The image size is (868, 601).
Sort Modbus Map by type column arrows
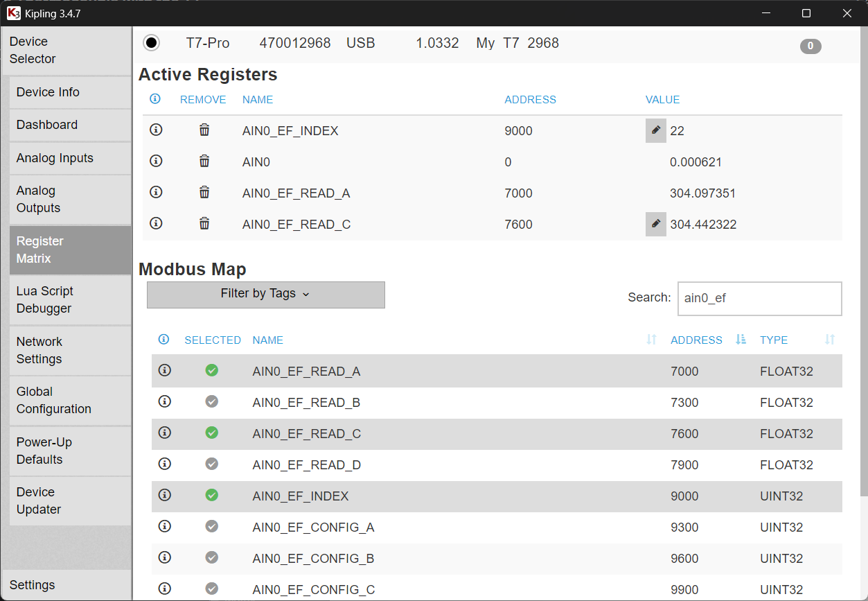pyautogui.click(x=830, y=340)
